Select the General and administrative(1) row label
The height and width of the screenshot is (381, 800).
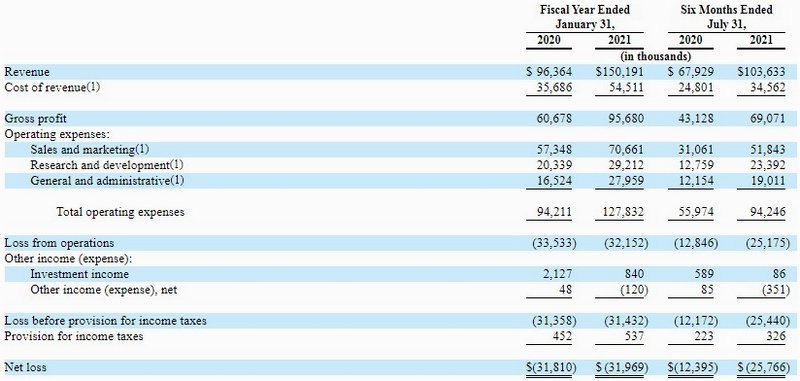pos(107,181)
